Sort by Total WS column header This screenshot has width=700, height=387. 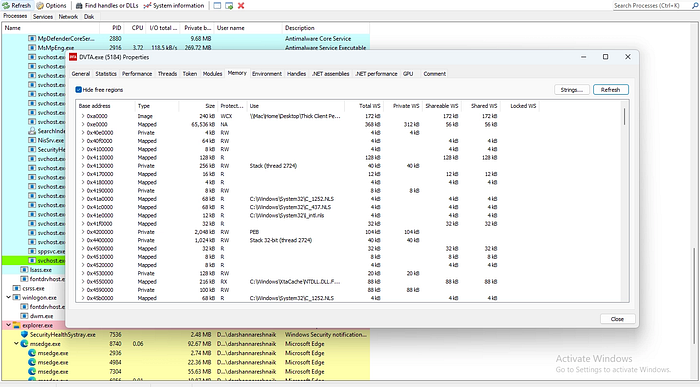[x=363, y=106]
